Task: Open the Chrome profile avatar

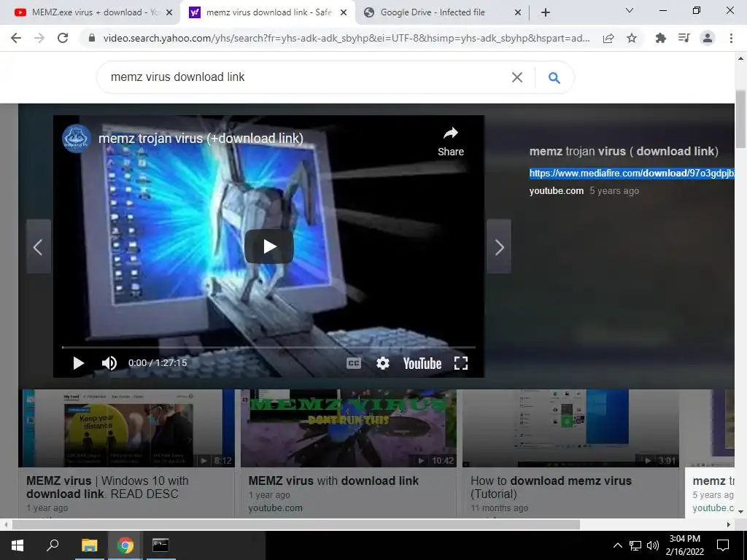Action: pos(708,38)
